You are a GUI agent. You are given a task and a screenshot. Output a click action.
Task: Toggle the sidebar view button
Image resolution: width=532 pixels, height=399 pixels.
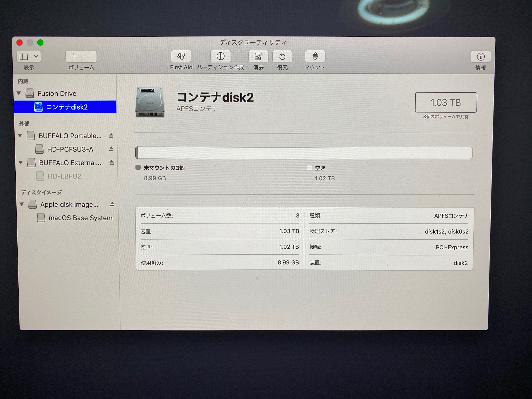pyautogui.click(x=24, y=56)
